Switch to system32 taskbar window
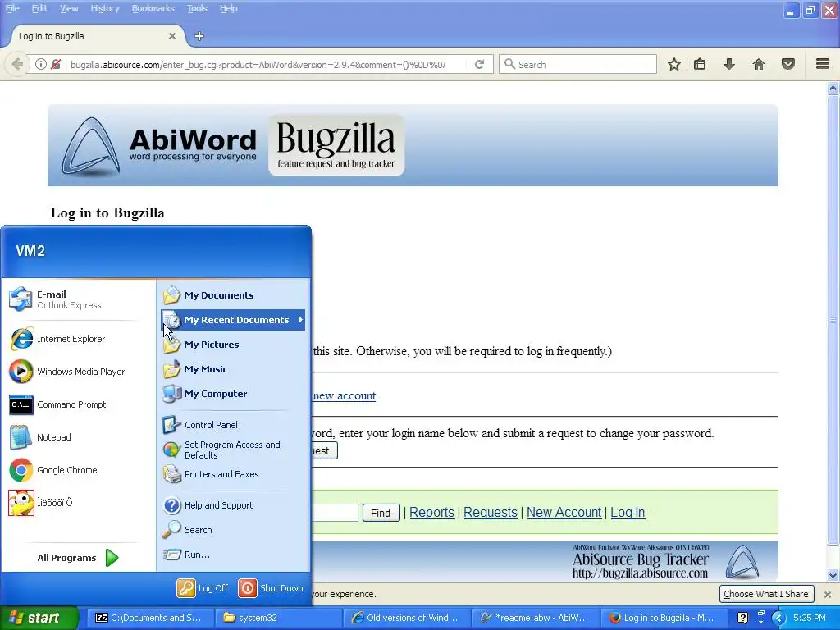The height and width of the screenshot is (630, 840). coord(278,618)
